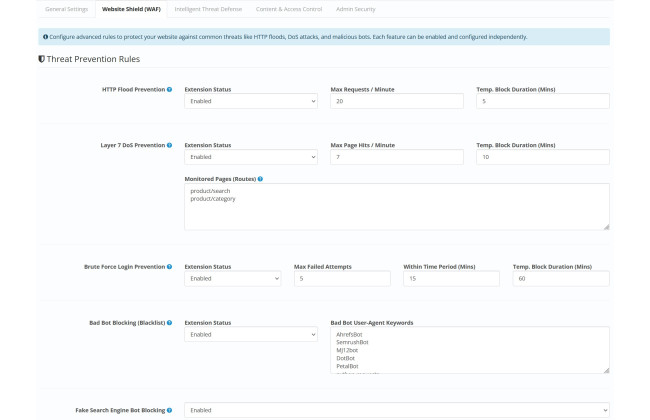
Task: Click the shield icon beside Threat Prevention Rules
Action: (x=41, y=59)
